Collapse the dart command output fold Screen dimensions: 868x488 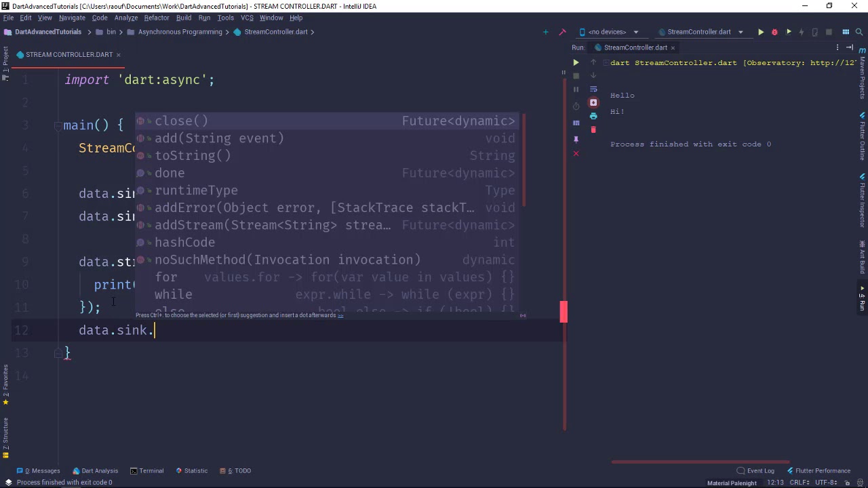tap(606, 63)
